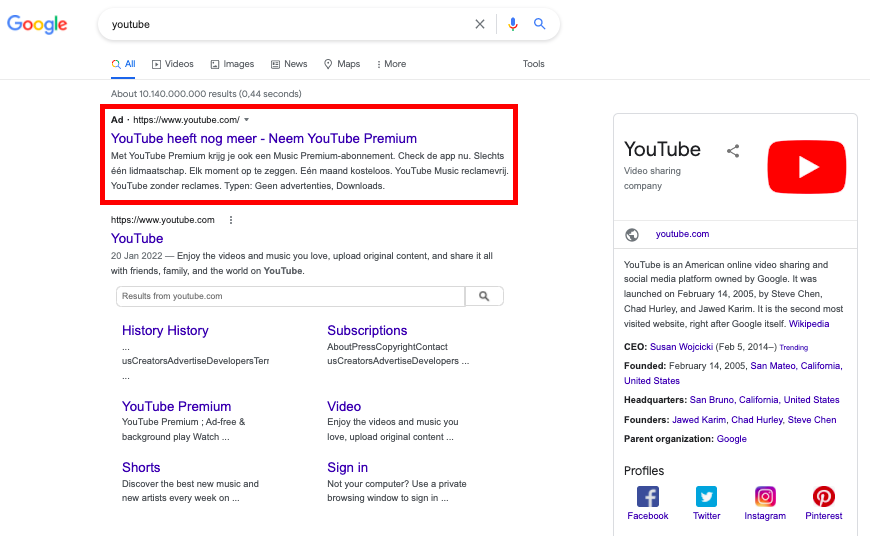Switch to the Maps tab
This screenshot has height=536, width=870.
pos(342,64)
